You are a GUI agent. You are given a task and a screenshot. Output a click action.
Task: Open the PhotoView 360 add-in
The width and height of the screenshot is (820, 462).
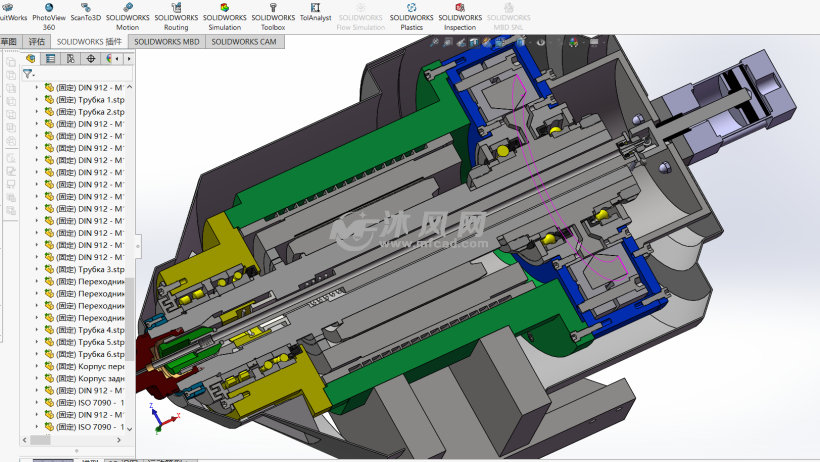point(49,13)
